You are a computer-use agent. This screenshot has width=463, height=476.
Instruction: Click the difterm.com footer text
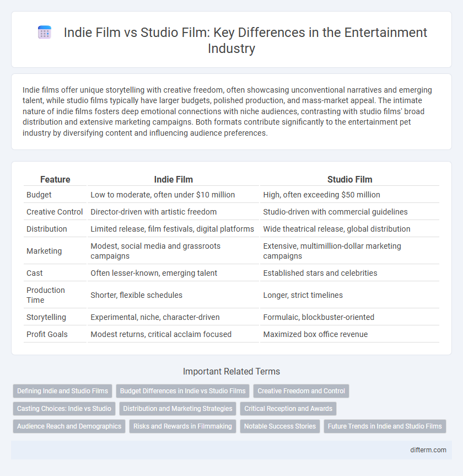point(428,450)
